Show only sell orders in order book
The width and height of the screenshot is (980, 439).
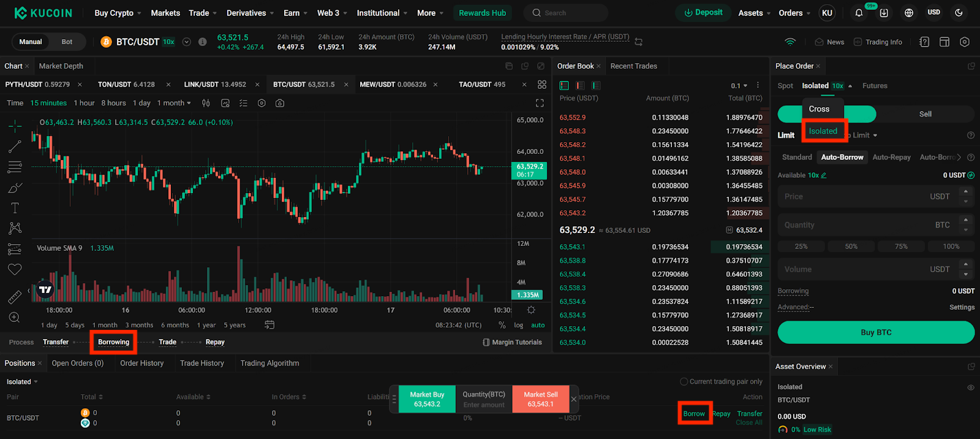[579, 86]
